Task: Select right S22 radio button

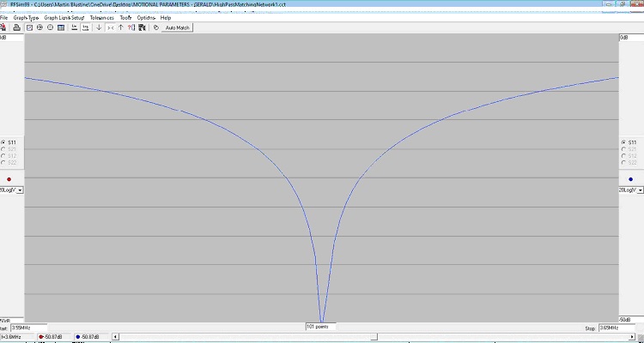Action: click(624, 163)
